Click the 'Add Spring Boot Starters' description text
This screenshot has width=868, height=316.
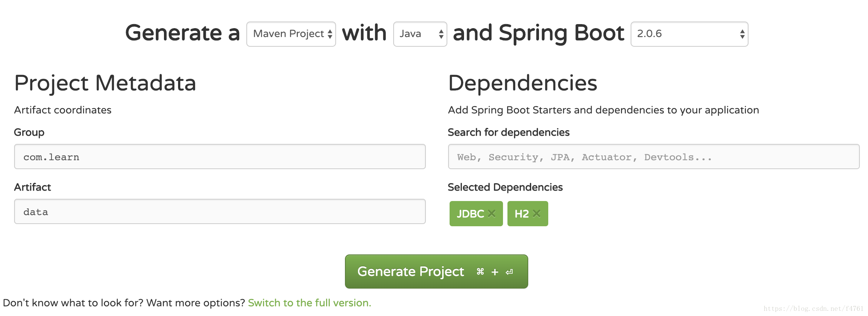click(x=604, y=110)
